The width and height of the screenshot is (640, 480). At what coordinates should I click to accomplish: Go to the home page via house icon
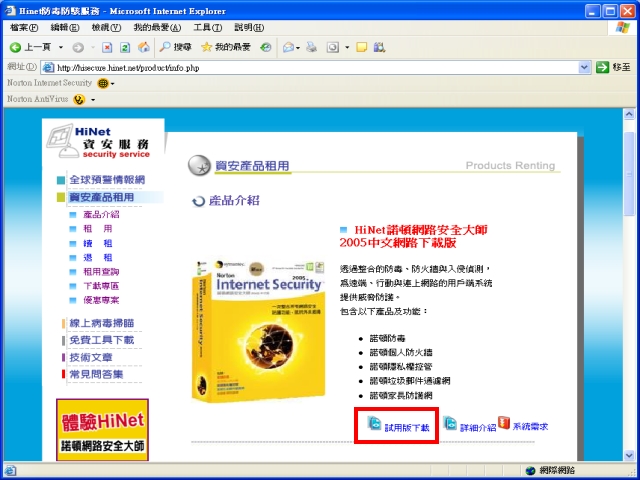tap(143, 47)
